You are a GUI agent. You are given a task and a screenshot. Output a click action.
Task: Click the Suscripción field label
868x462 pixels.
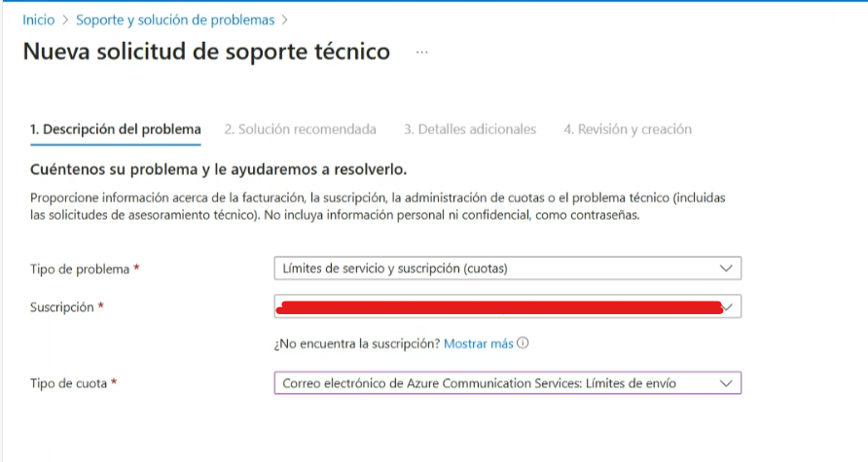click(62, 307)
